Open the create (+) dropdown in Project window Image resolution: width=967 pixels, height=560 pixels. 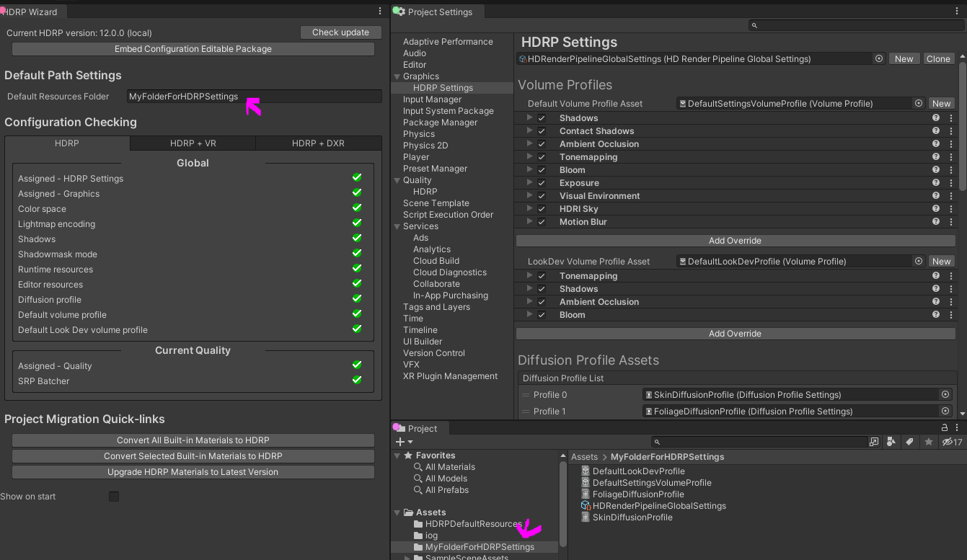[x=404, y=442]
